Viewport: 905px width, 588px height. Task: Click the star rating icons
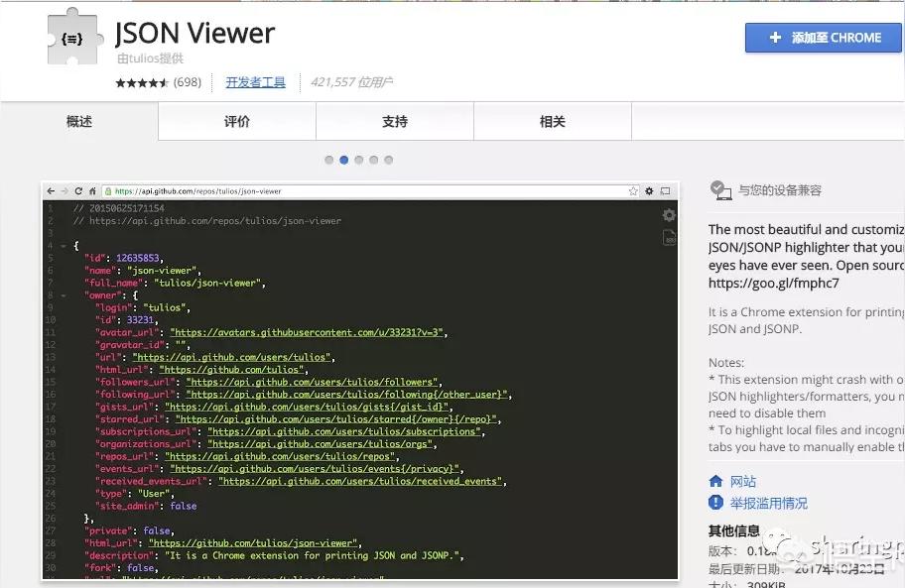pos(142,83)
